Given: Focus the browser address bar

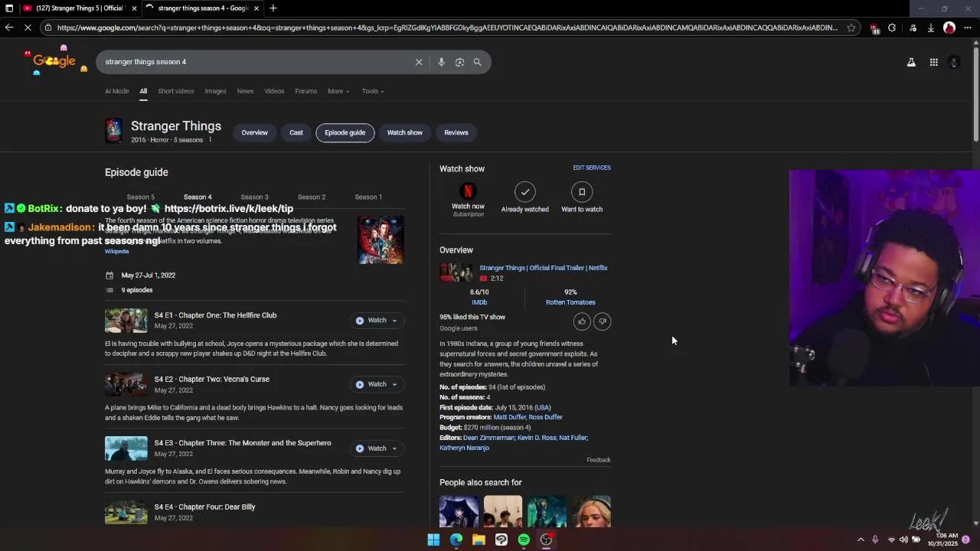Looking at the screenshot, I should point(447,28).
